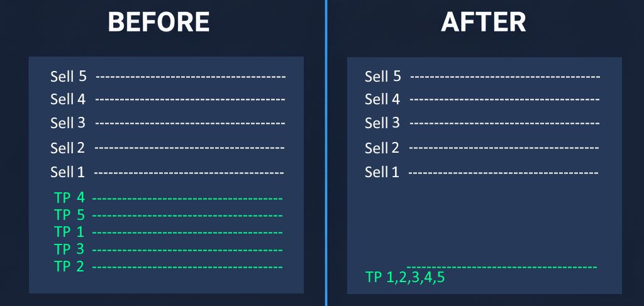Select Sell 2 label in AFTER panel

tap(382, 148)
